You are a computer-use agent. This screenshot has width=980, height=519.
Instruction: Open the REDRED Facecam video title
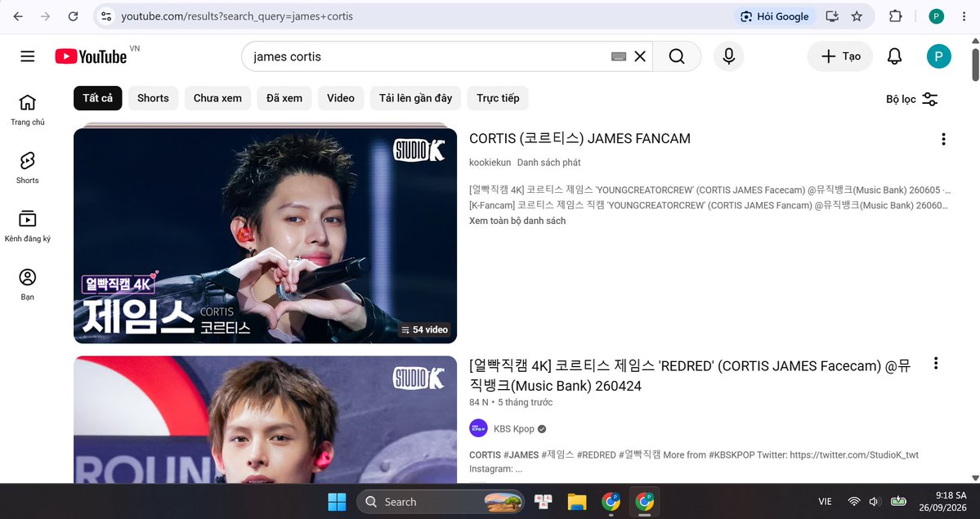pyautogui.click(x=690, y=376)
